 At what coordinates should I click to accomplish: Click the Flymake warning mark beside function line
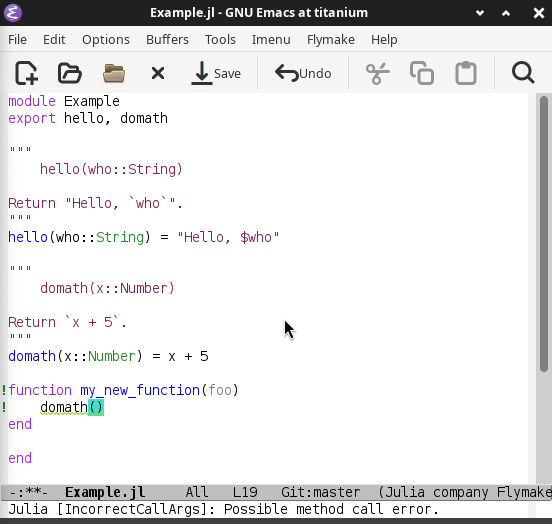[4, 390]
